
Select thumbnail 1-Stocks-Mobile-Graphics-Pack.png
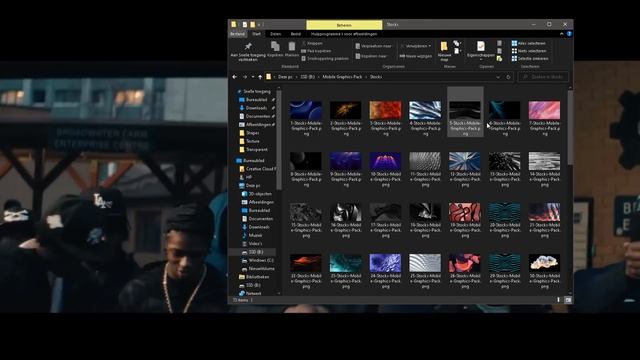306,118
